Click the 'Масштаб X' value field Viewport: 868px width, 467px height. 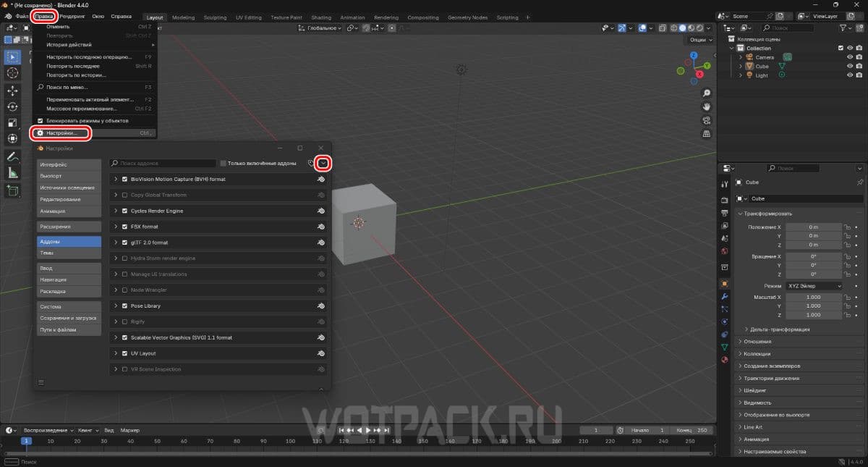pos(814,297)
